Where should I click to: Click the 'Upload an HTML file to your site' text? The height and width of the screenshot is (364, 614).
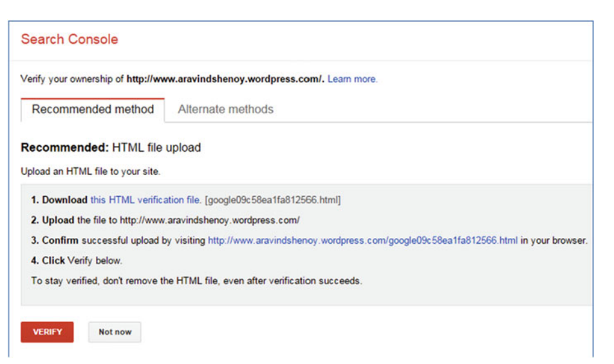pyautogui.click(x=91, y=172)
